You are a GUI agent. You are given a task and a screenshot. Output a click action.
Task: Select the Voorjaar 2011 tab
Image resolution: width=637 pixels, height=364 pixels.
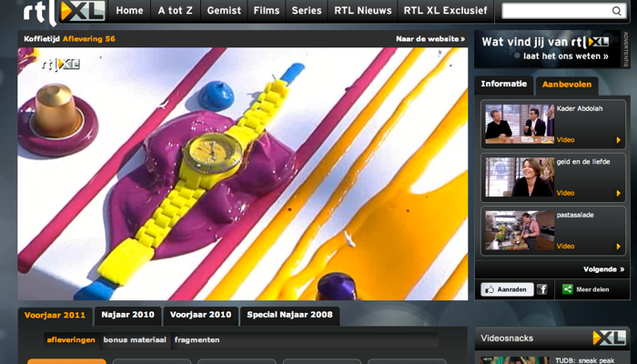pos(55,316)
